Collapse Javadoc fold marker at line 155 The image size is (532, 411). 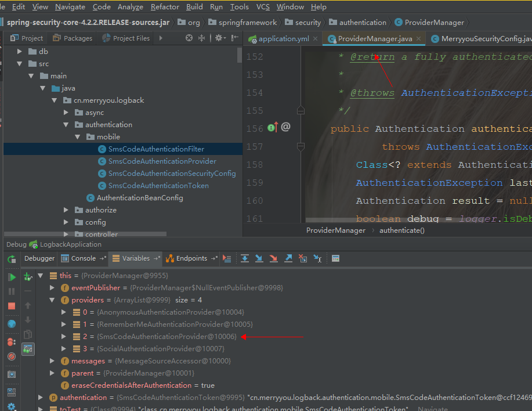tap(301, 111)
